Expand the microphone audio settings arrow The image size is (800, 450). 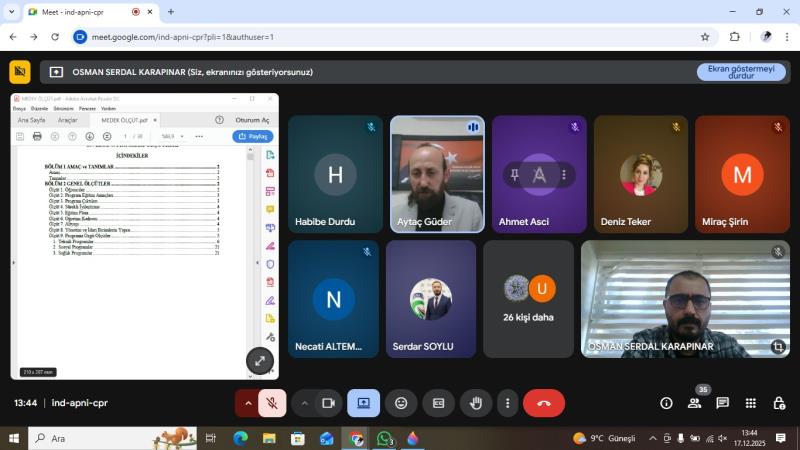click(248, 403)
